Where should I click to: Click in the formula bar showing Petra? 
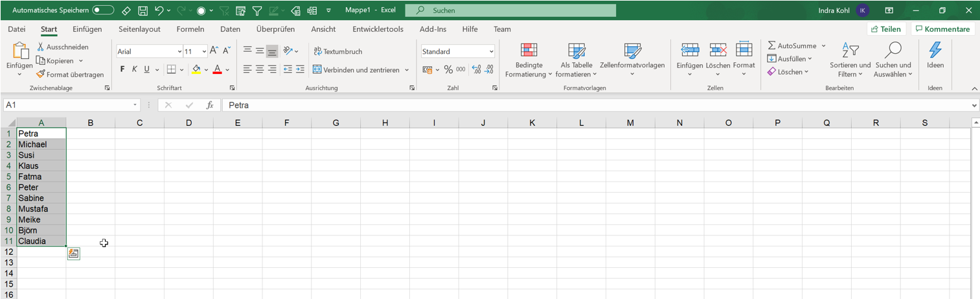coord(596,105)
